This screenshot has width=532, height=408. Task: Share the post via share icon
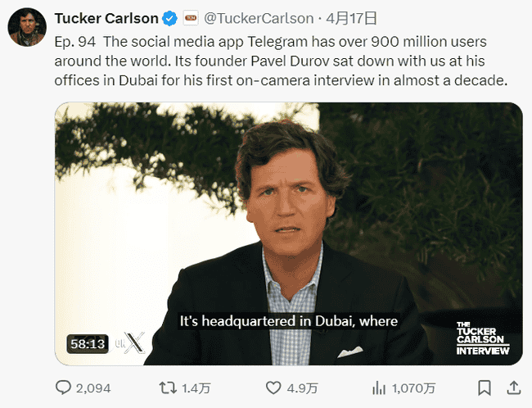513,388
